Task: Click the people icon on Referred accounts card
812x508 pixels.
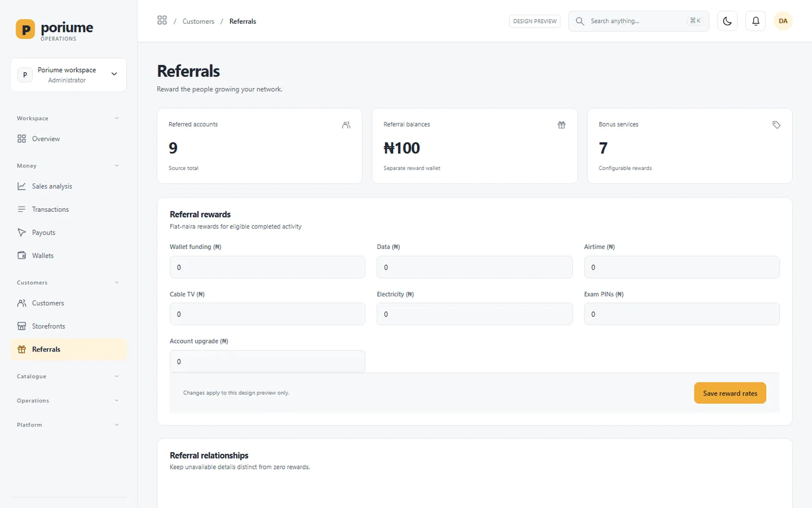Action: click(346, 125)
